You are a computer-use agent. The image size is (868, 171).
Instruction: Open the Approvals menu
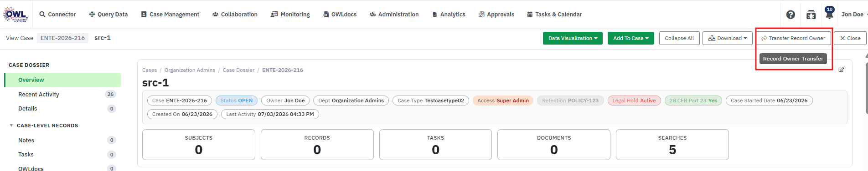496,15
